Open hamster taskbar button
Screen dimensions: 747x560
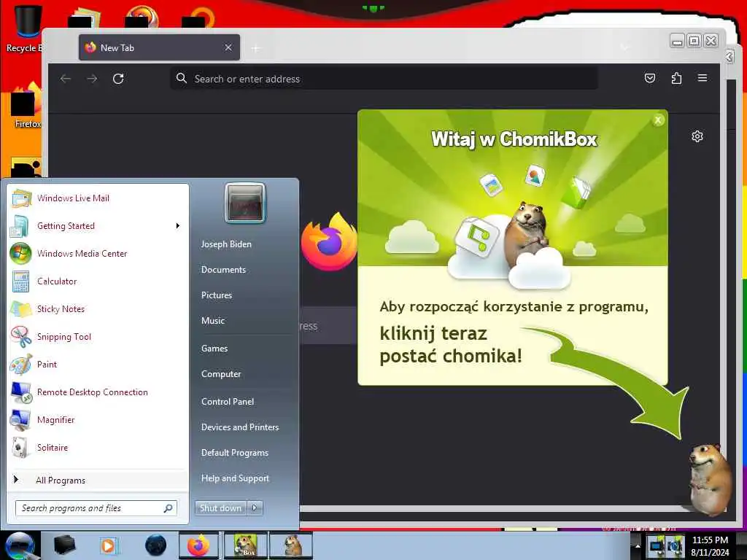pos(291,545)
